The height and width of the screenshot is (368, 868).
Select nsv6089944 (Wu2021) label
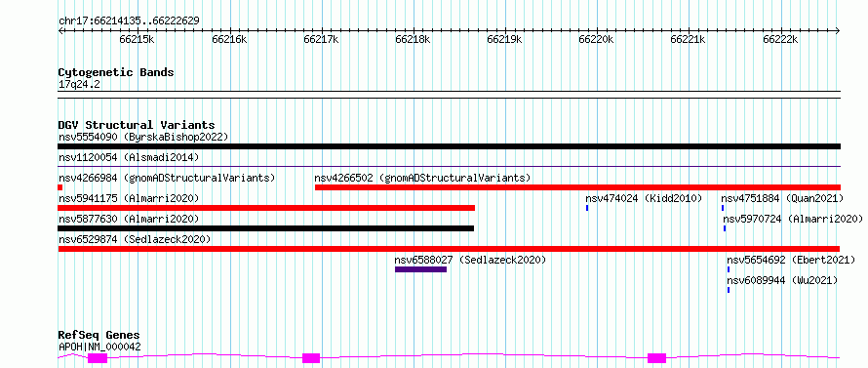782,280
